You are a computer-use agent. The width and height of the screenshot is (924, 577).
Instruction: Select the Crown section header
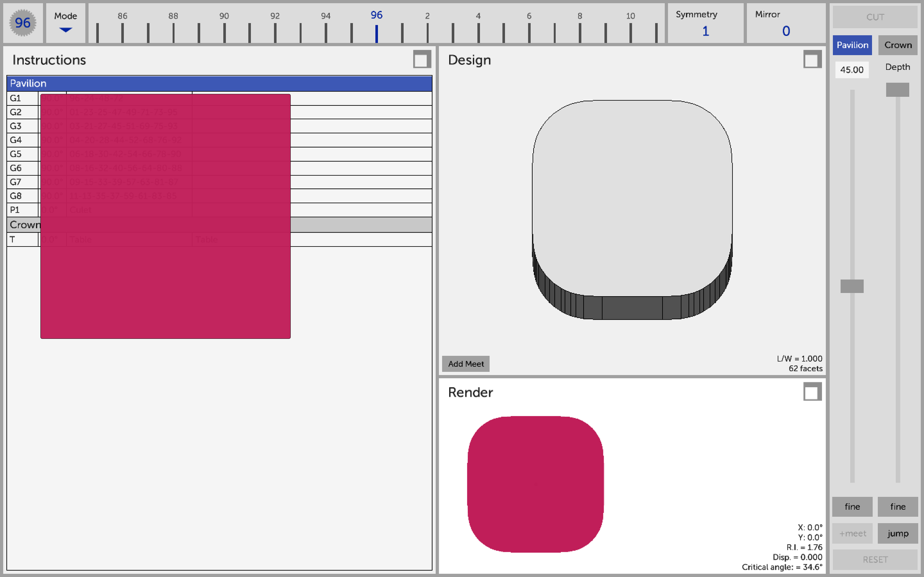click(x=219, y=225)
